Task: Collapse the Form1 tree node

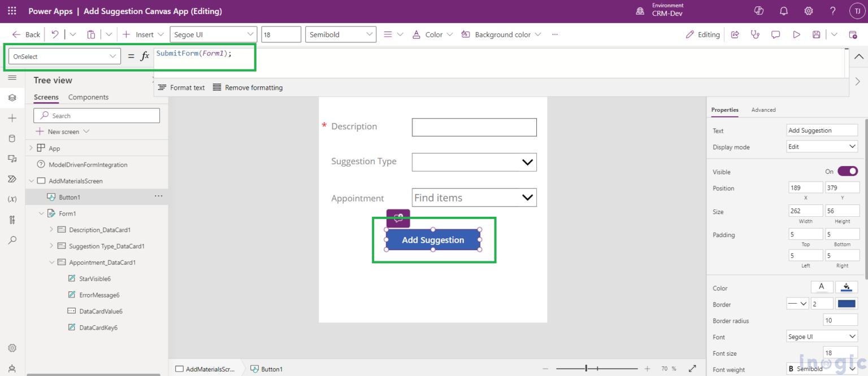Action: pos(41,213)
